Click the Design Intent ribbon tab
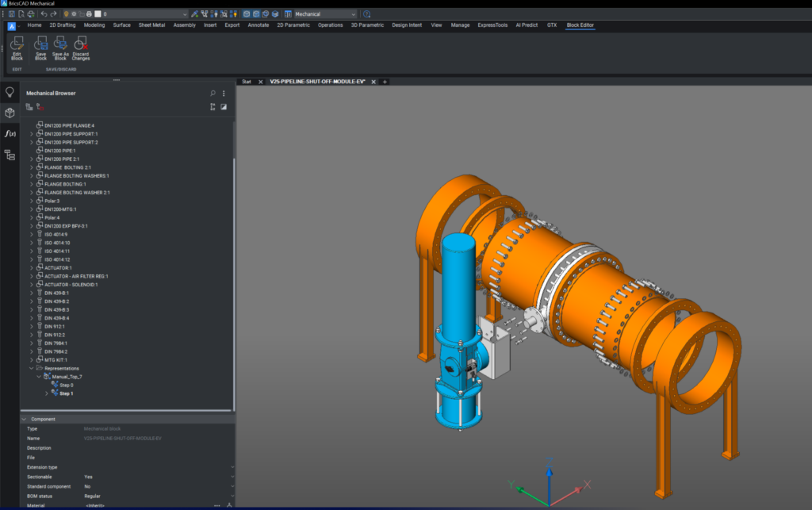Viewport: 812px width, 510px height. [x=407, y=25]
